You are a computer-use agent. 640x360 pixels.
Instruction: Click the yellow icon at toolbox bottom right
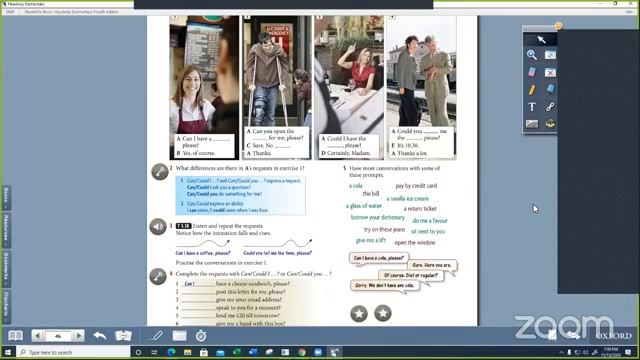550,123
